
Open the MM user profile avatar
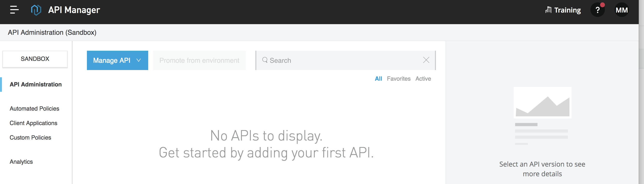(x=622, y=10)
